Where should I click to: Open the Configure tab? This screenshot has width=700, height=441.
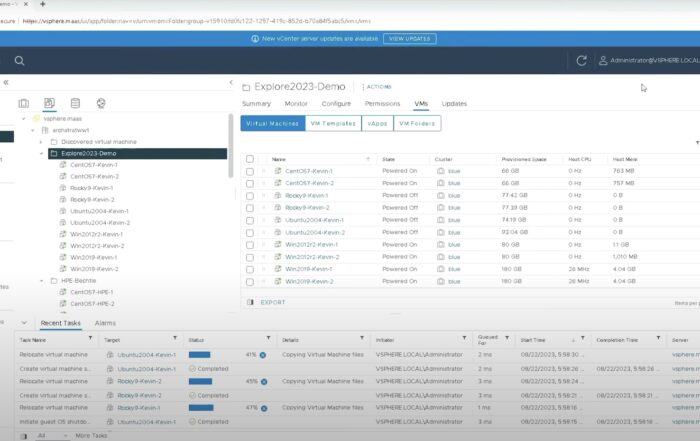pos(336,104)
